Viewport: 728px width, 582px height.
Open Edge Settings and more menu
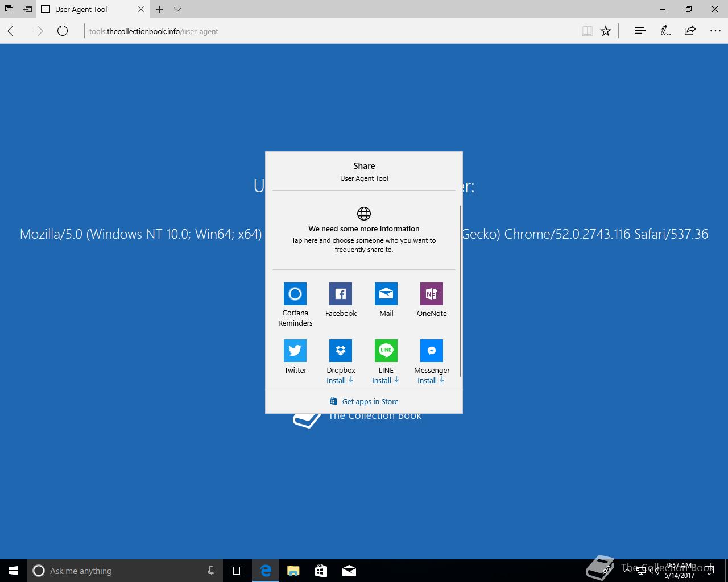[x=715, y=31]
